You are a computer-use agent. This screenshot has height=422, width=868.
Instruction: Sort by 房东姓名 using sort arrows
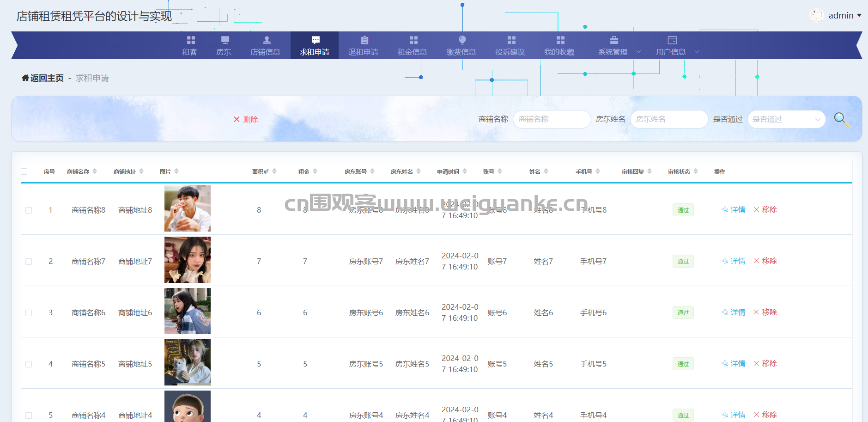[419, 171]
